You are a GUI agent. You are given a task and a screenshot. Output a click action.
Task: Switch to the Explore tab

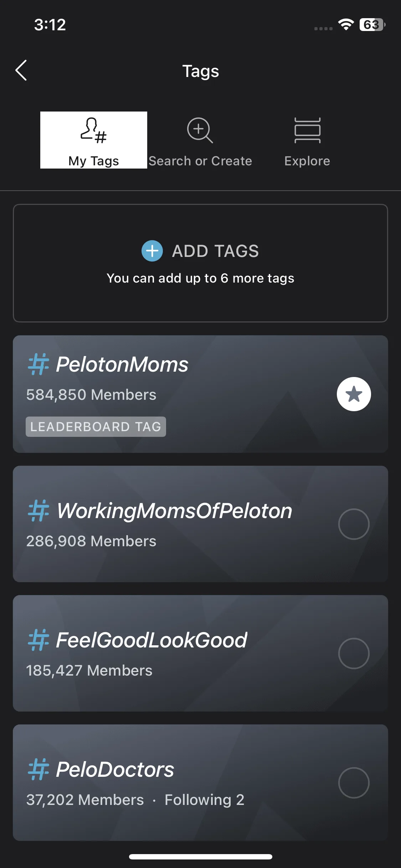[x=307, y=161]
